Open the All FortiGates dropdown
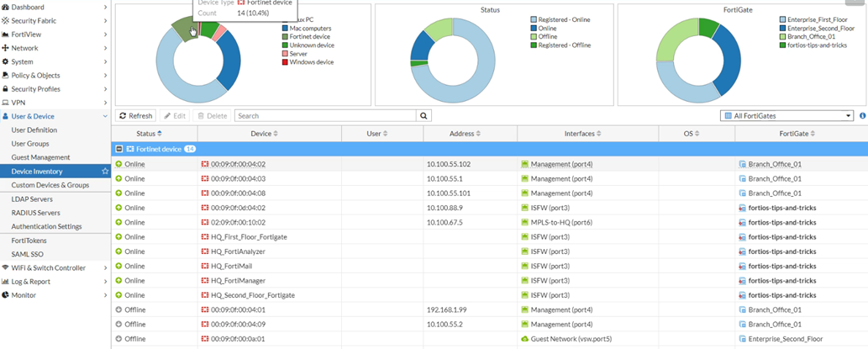 pos(787,116)
